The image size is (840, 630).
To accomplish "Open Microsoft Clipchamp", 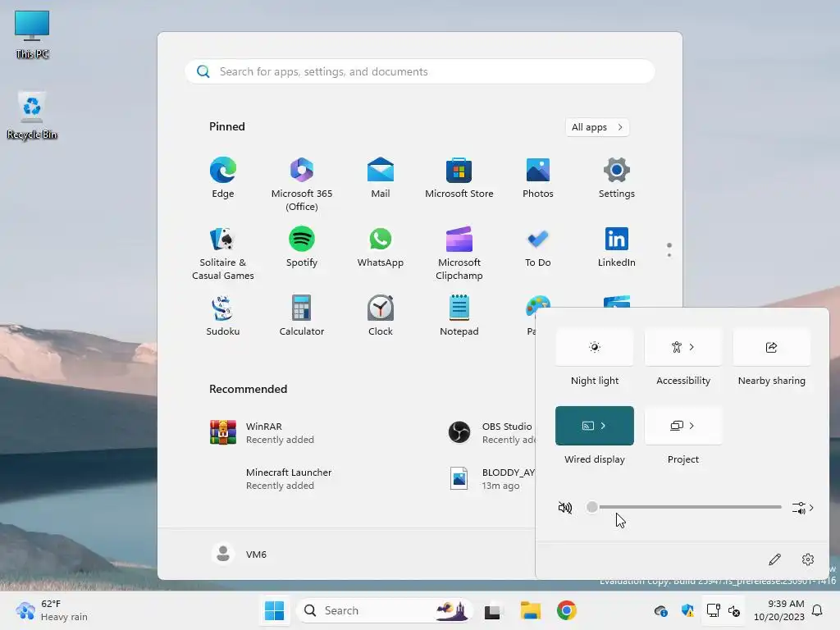I will 459,253.
